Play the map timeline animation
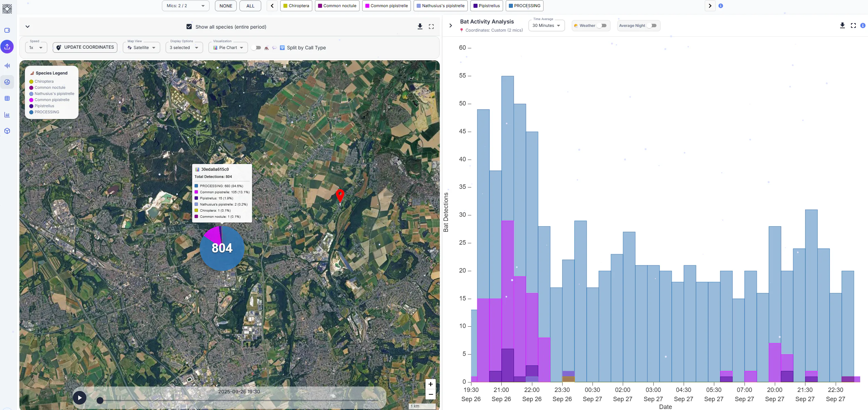Viewport: 868px width, 410px height. (80, 397)
